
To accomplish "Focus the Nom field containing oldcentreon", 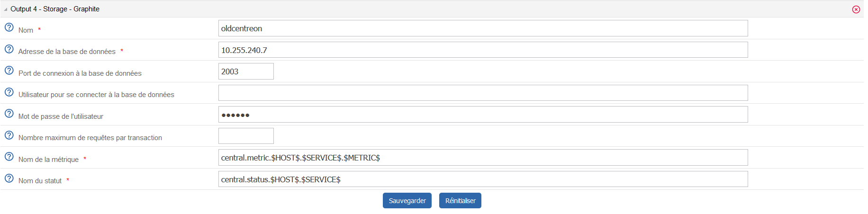I will point(483,28).
